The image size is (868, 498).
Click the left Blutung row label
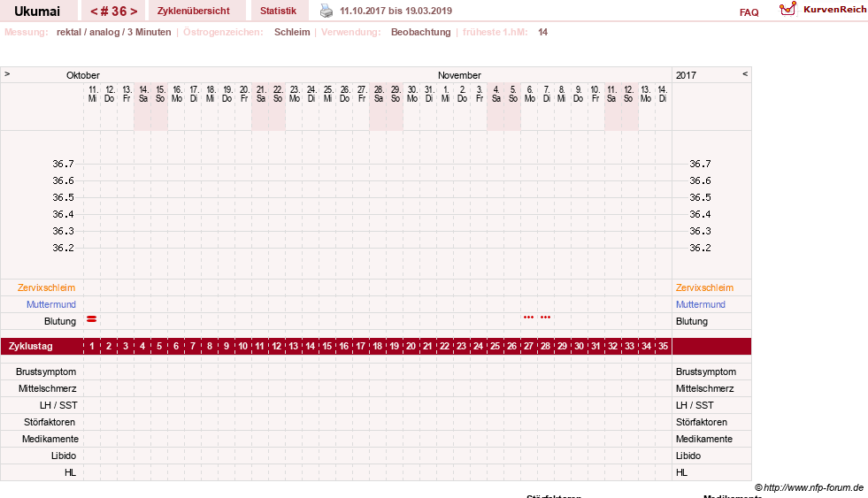[x=60, y=321]
